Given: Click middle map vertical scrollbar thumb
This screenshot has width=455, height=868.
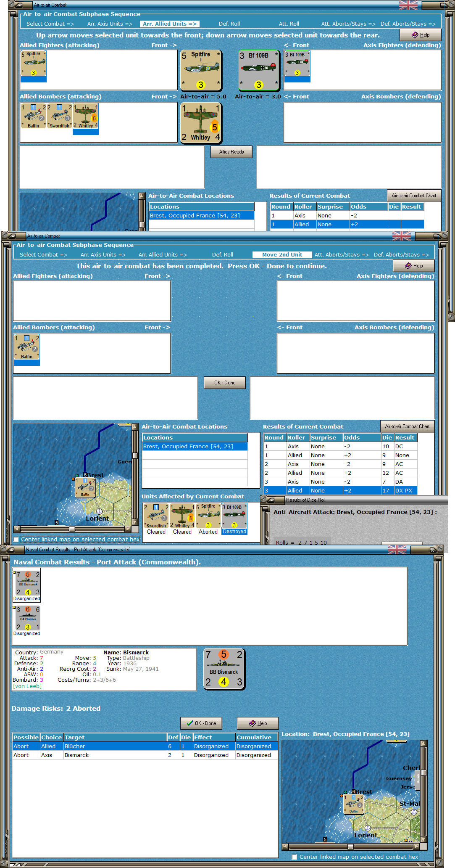Looking at the screenshot, I should [x=135, y=455].
